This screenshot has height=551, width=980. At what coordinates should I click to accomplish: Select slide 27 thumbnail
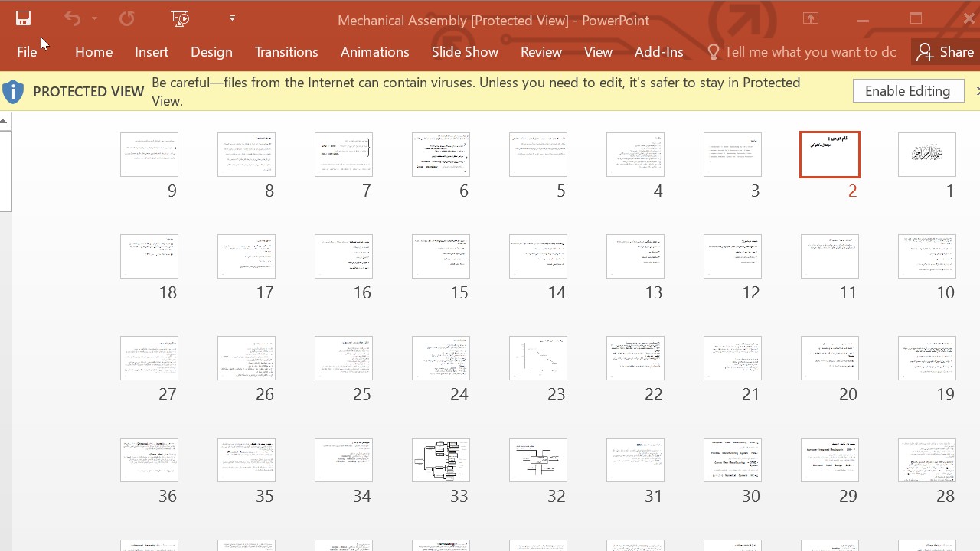point(149,358)
